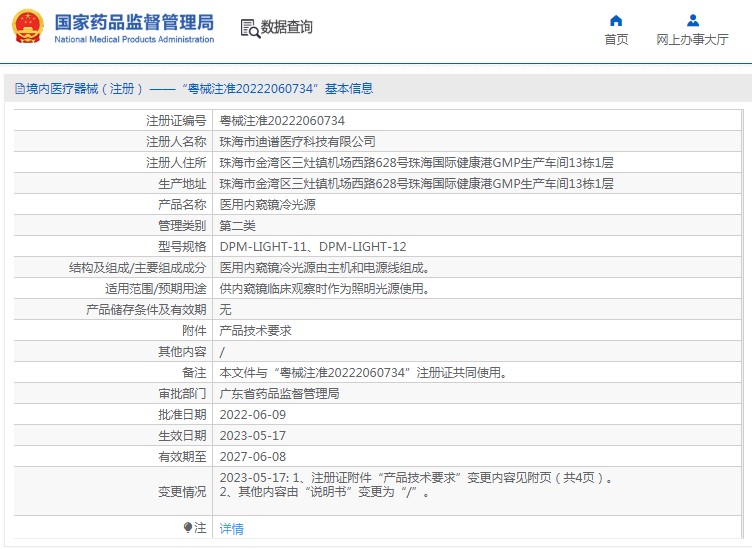Click the 国家药品监督管理局 title text
The width and height of the screenshot is (752, 549).
coord(133,21)
